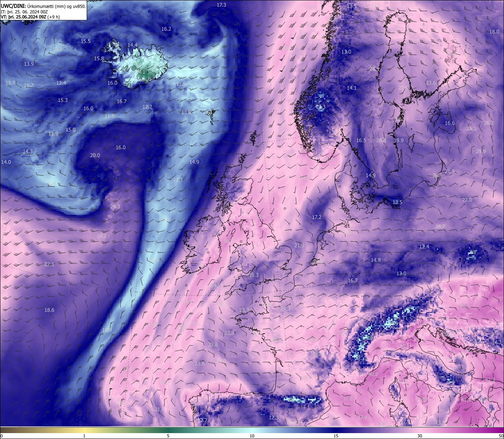This screenshot has width=504, height=439.
Task: Click the 21.5 value over Lithuania
Action: click(450, 171)
